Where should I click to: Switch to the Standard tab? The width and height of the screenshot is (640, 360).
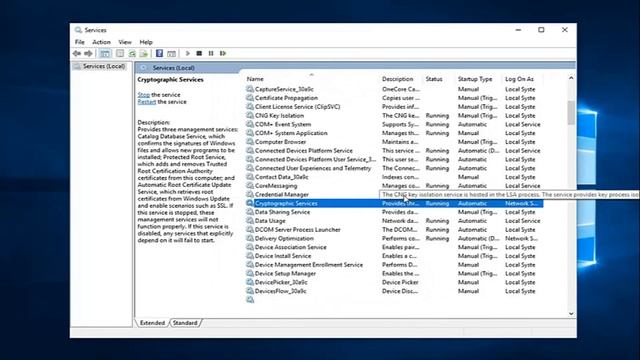185,323
